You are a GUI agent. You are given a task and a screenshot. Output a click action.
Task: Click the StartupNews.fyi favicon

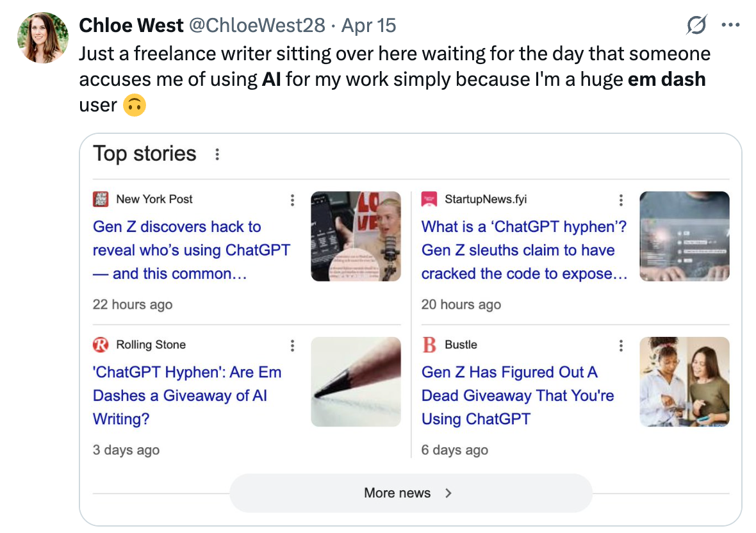tap(429, 199)
